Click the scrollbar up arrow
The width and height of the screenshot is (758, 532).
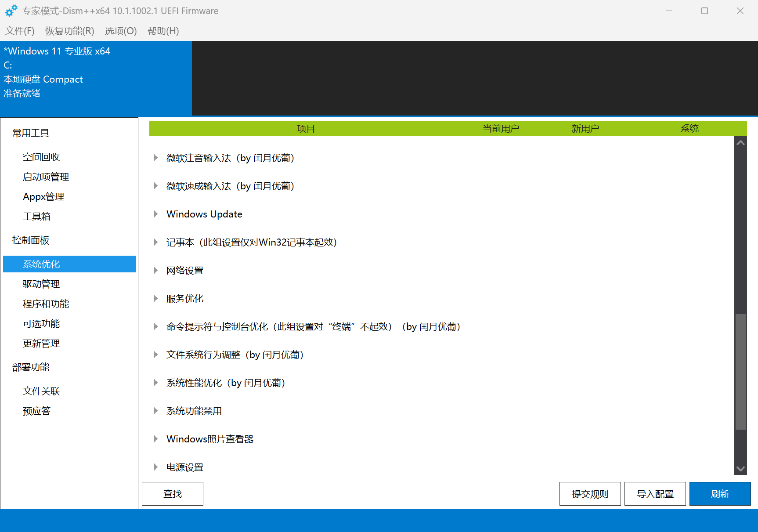pos(740,142)
